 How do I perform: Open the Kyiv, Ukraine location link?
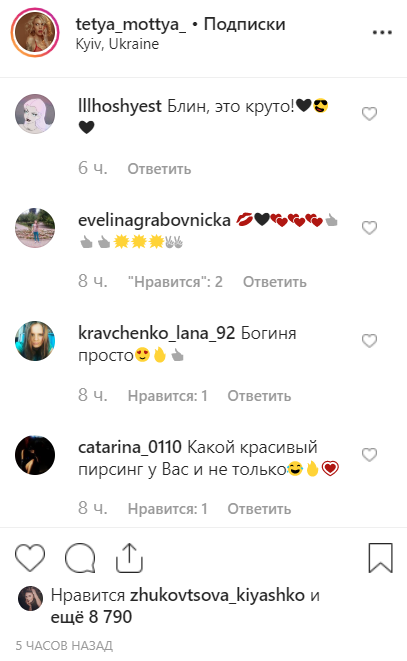click(x=117, y=44)
